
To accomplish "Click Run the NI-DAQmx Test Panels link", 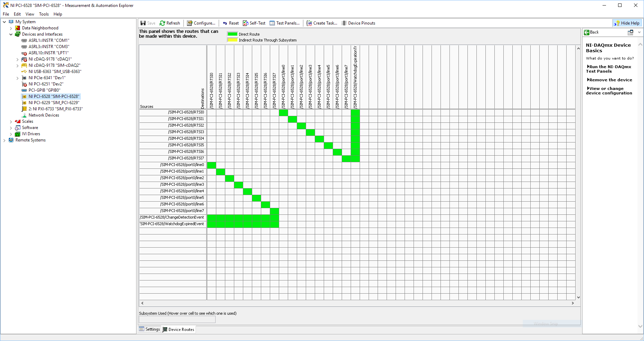I will [x=608, y=69].
